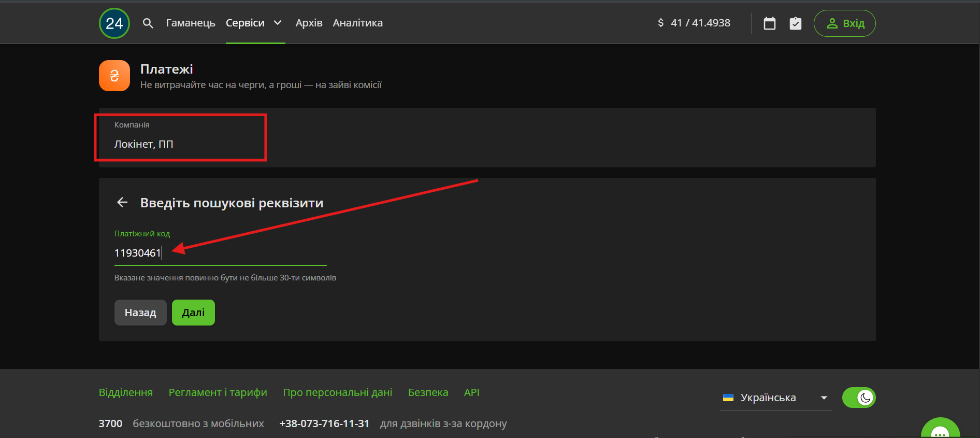The width and height of the screenshot is (980, 438).
Task: Open the search magnifier icon
Action: (x=148, y=23)
